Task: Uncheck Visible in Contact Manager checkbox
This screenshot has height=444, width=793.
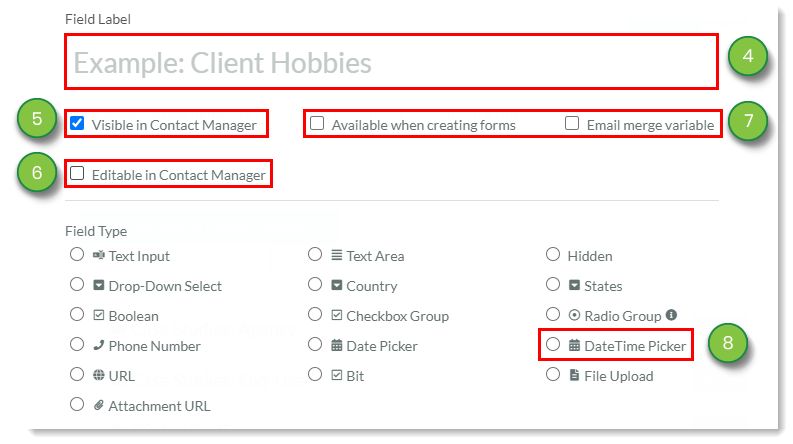Action: [77, 123]
